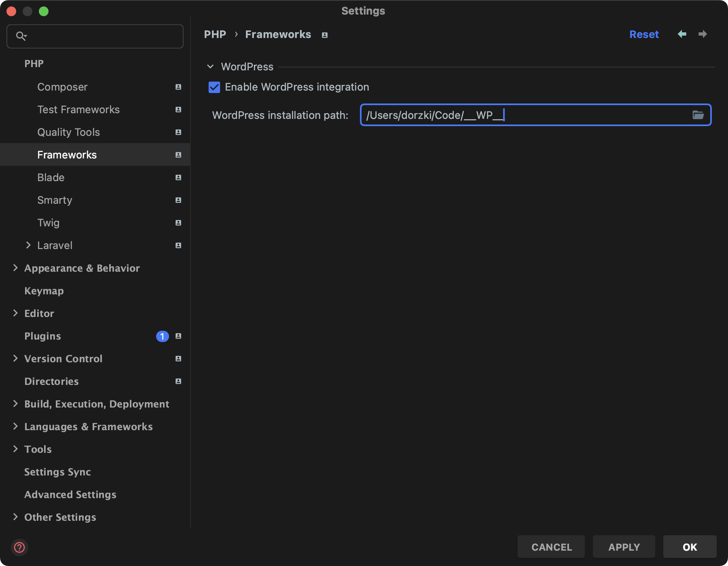Click the search magnifier icon
The width and height of the screenshot is (728, 566).
(x=21, y=36)
